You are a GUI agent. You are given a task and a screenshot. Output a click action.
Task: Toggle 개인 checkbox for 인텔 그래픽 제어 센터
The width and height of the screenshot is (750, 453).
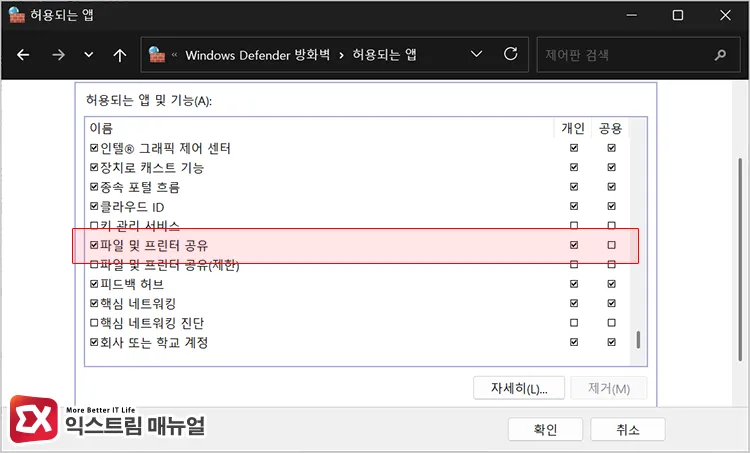click(x=574, y=148)
